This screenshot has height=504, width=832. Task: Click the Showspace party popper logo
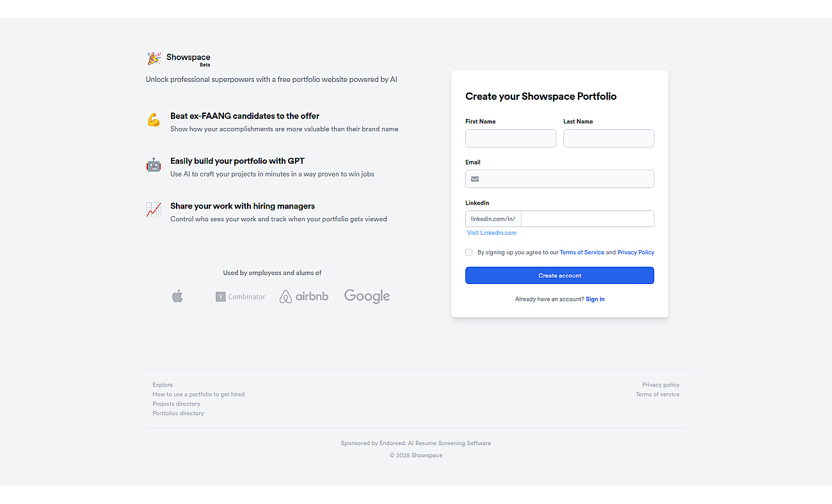tap(154, 59)
